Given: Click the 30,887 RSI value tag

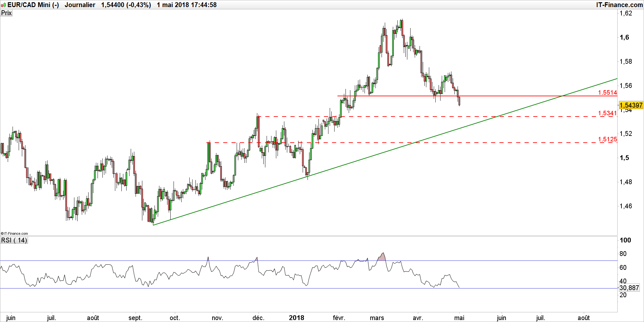Looking at the screenshot, I should click(629, 288).
